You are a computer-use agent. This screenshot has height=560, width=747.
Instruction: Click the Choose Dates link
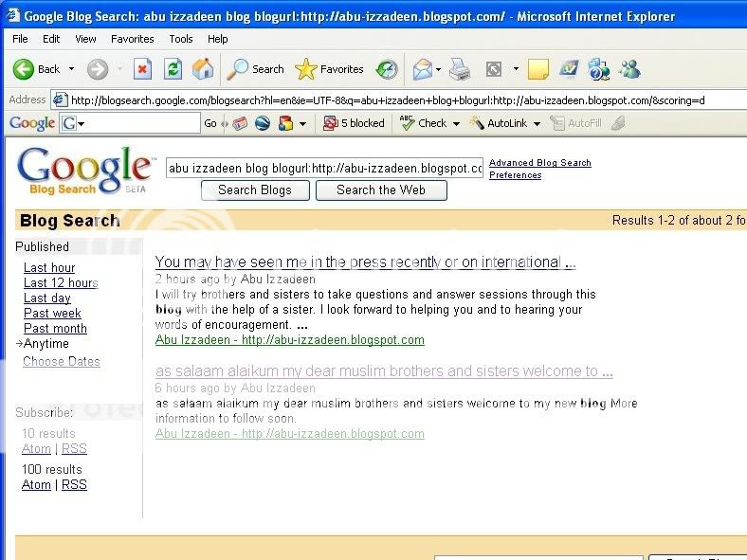coord(62,361)
